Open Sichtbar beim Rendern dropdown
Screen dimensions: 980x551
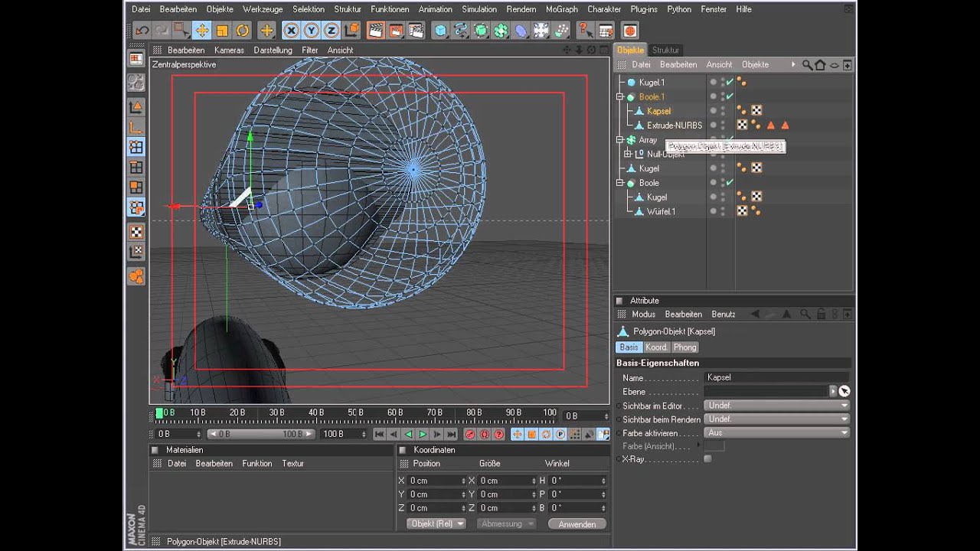click(x=777, y=419)
